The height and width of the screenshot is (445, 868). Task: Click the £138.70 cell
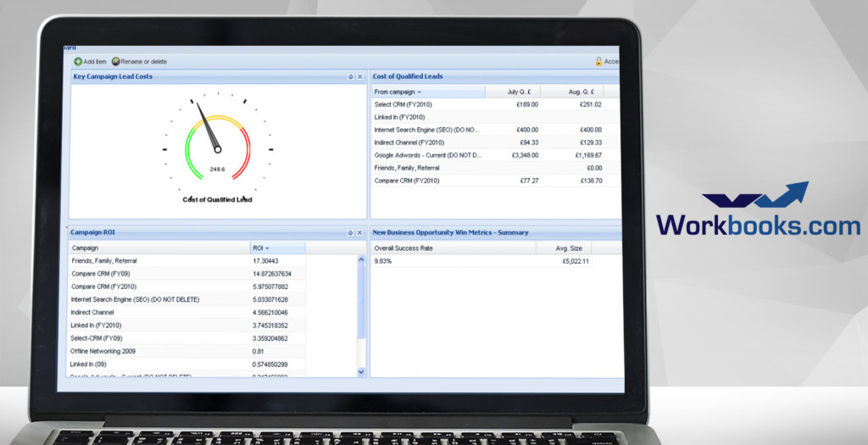[x=591, y=181]
